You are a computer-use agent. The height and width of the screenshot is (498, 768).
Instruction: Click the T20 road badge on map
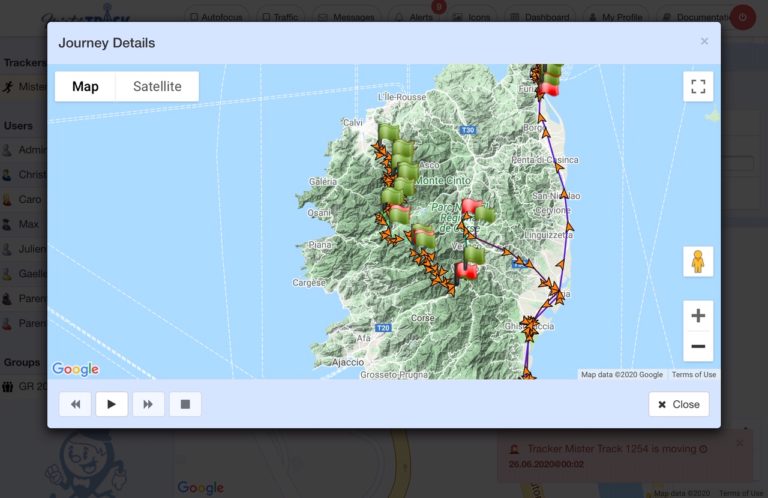(383, 328)
